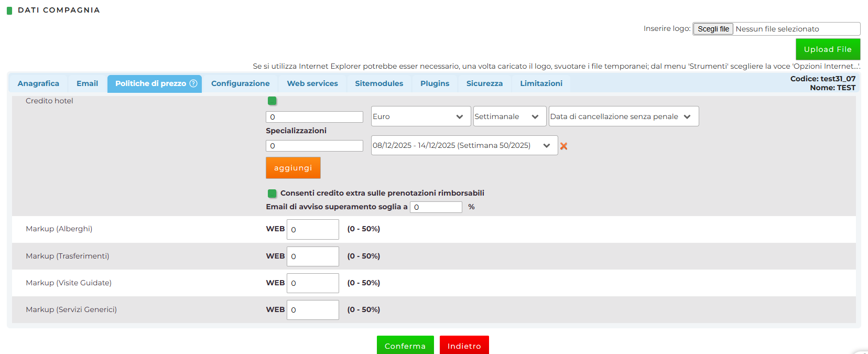Toggle the Credito hotel checkbox

pos(272,101)
